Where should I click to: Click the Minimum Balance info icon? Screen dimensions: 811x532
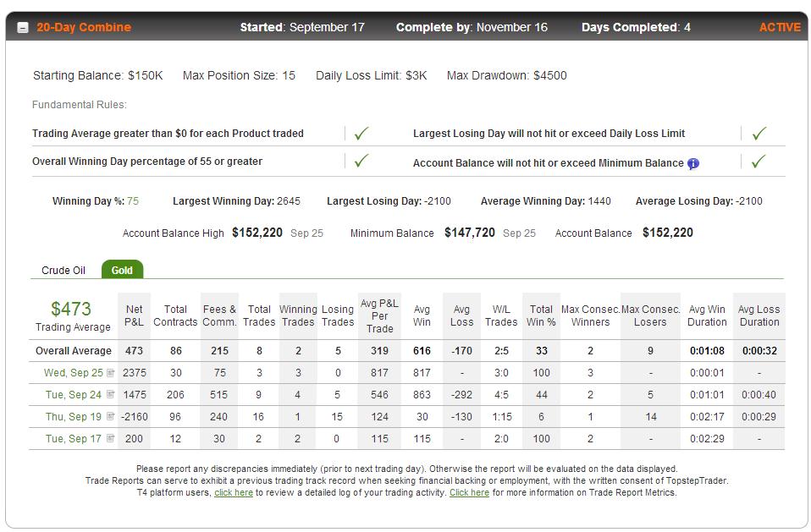click(x=693, y=164)
